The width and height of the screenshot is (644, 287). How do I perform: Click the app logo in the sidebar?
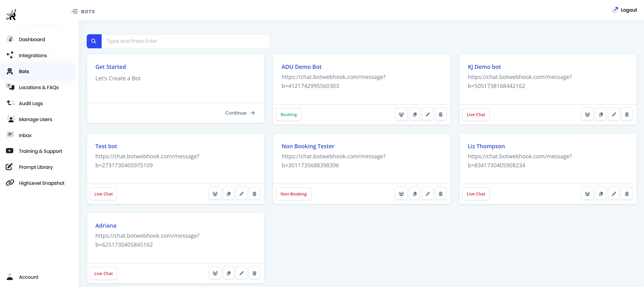pos(11,15)
